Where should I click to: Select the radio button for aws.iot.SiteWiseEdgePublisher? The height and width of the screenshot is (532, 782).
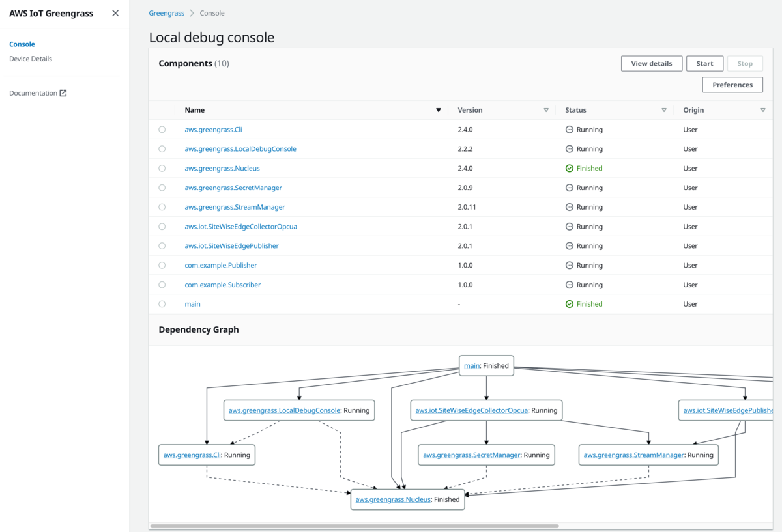click(x=162, y=245)
